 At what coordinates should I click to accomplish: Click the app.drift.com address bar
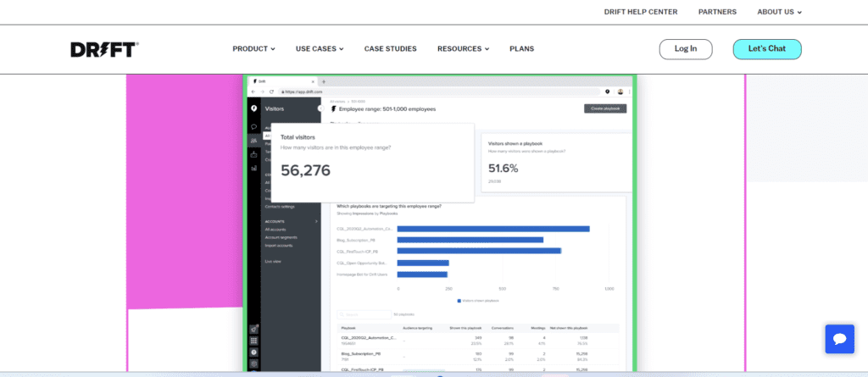439,91
